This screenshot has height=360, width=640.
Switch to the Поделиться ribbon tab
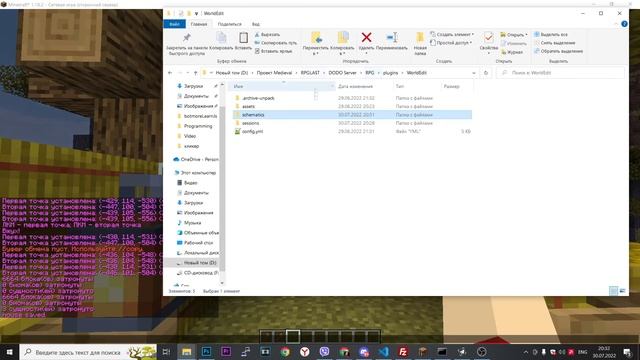229,24
